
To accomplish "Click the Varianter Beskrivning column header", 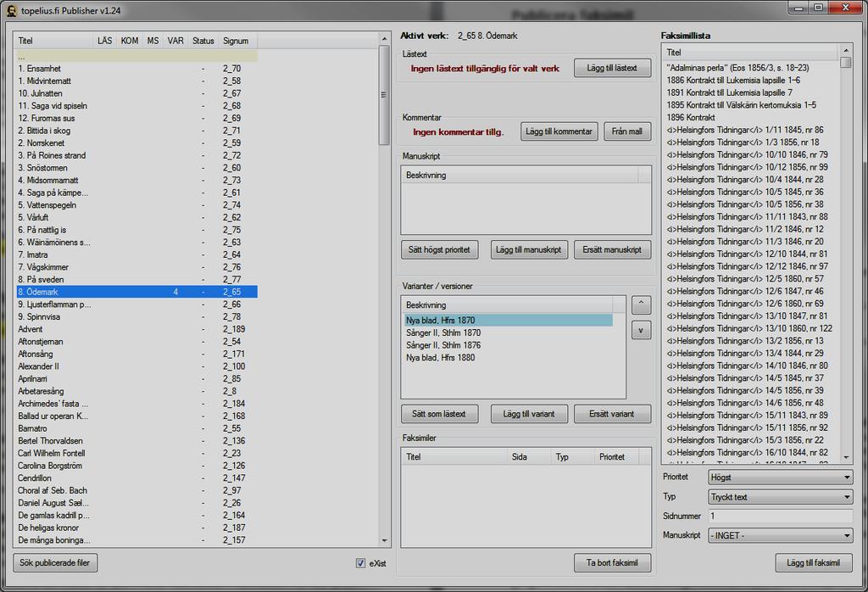I will click(x=507, y=305).
